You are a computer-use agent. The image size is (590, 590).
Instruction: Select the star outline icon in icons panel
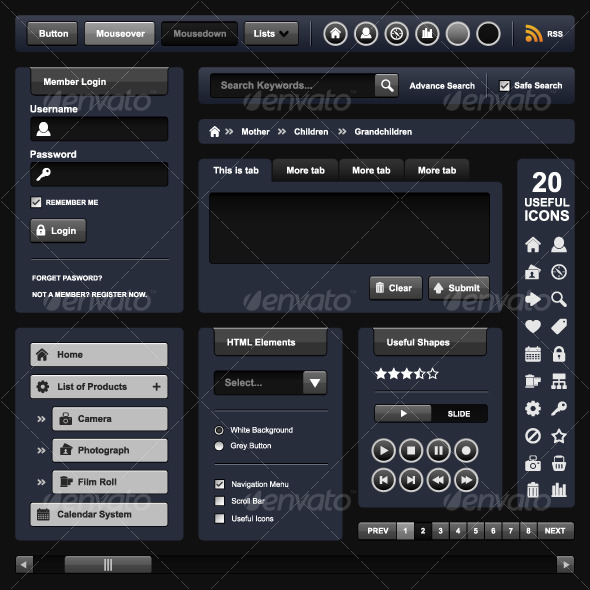559,436
